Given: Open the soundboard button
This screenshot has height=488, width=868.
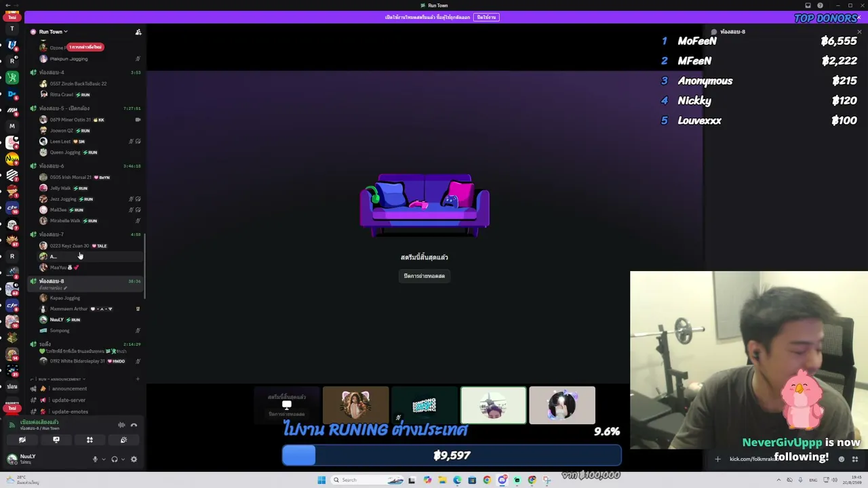Looking at the screenshot, I should pos(123,441).
